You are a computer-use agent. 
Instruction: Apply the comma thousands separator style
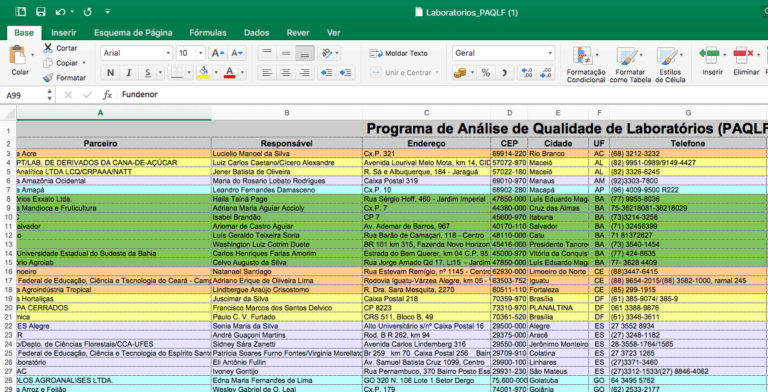[504, 73]
